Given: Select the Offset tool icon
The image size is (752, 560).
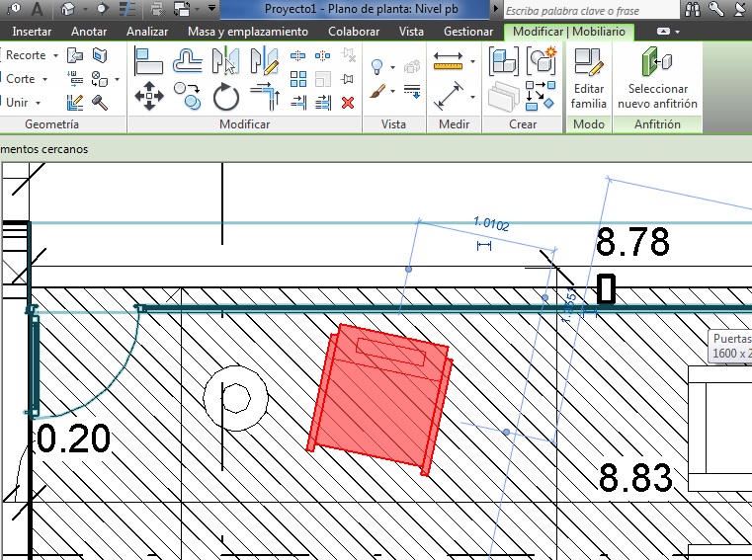Looking at the screenshot, I should coord(187,61).
